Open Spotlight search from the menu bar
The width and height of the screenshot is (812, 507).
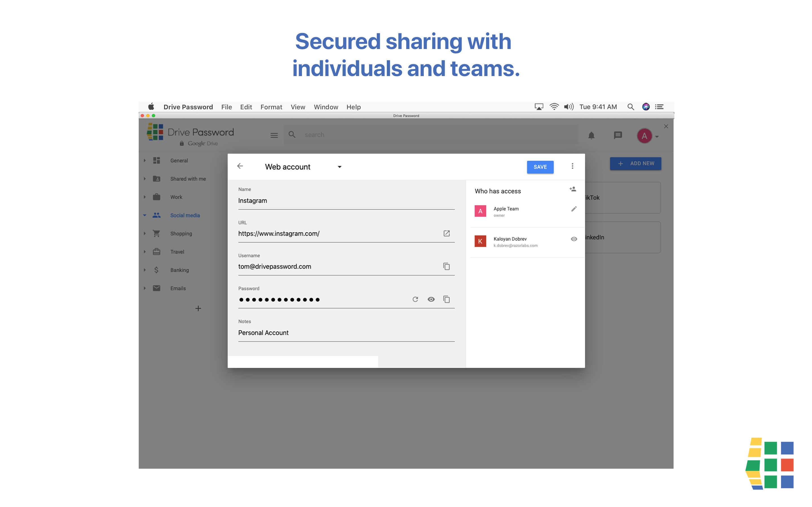pyautogui.click(x=630, y=107)
